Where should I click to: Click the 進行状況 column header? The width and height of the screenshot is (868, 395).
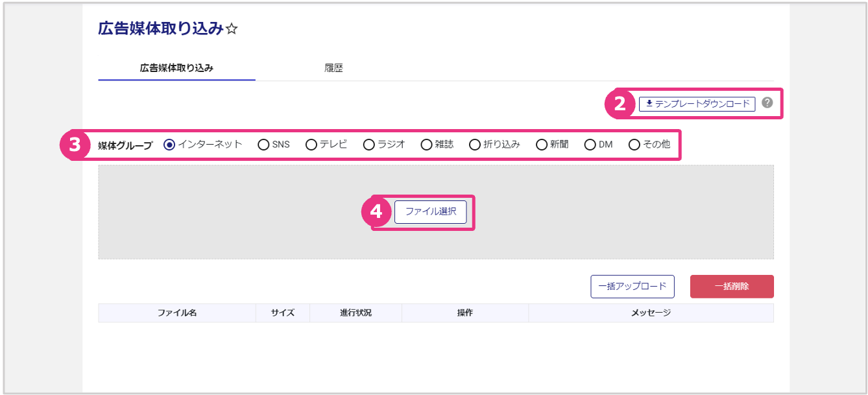pyautogui.click(x=356, y=313)
